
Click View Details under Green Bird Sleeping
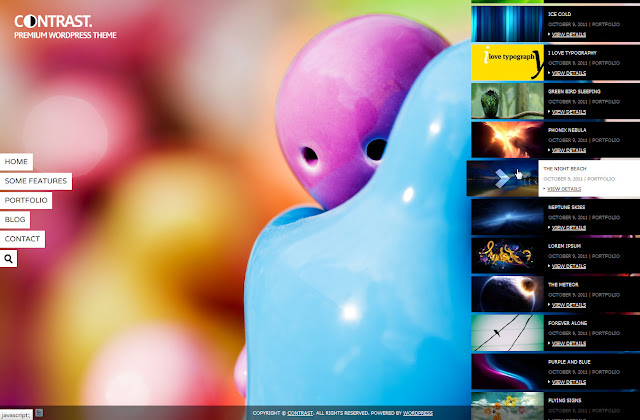pos(569,112)
